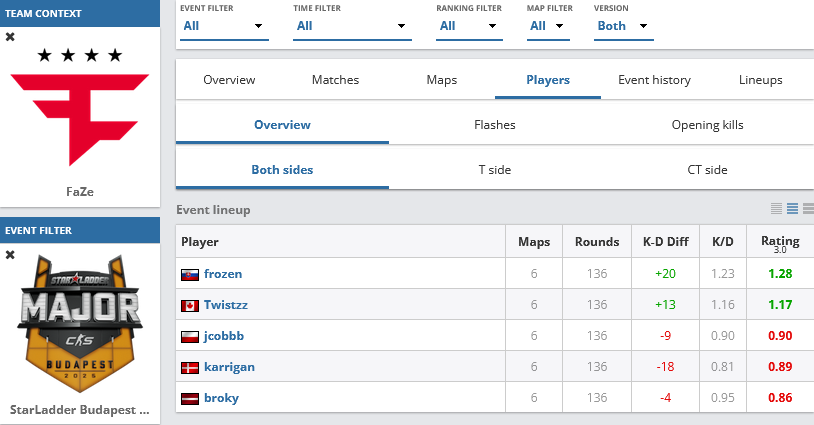Open the Maps tab
The image size is (814, 425).
tap(442, 80)
